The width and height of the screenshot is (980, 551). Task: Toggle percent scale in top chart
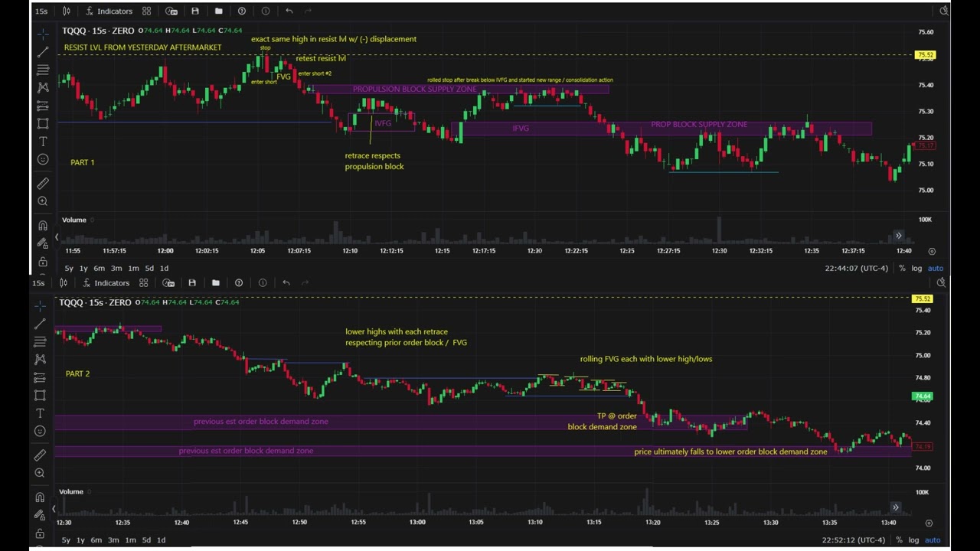click(x=902, y=268)
